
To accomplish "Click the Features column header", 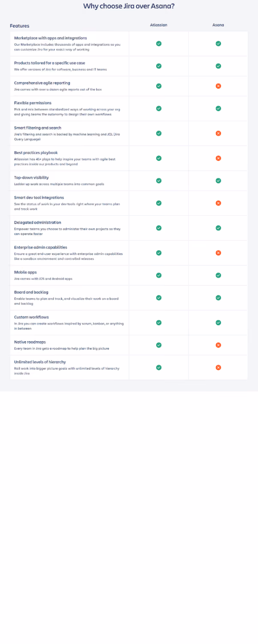I will point(20,26).
